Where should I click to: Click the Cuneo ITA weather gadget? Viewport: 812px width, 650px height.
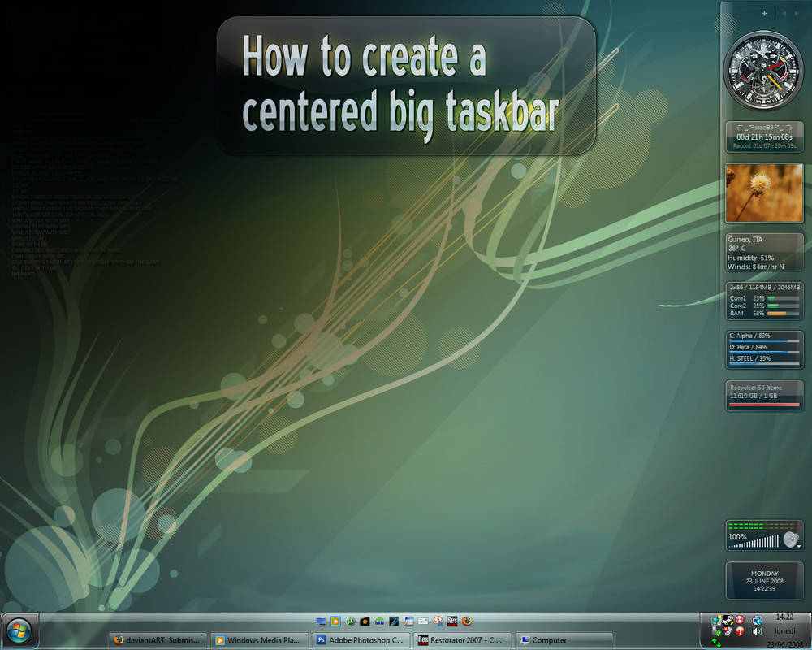(764, 250)
